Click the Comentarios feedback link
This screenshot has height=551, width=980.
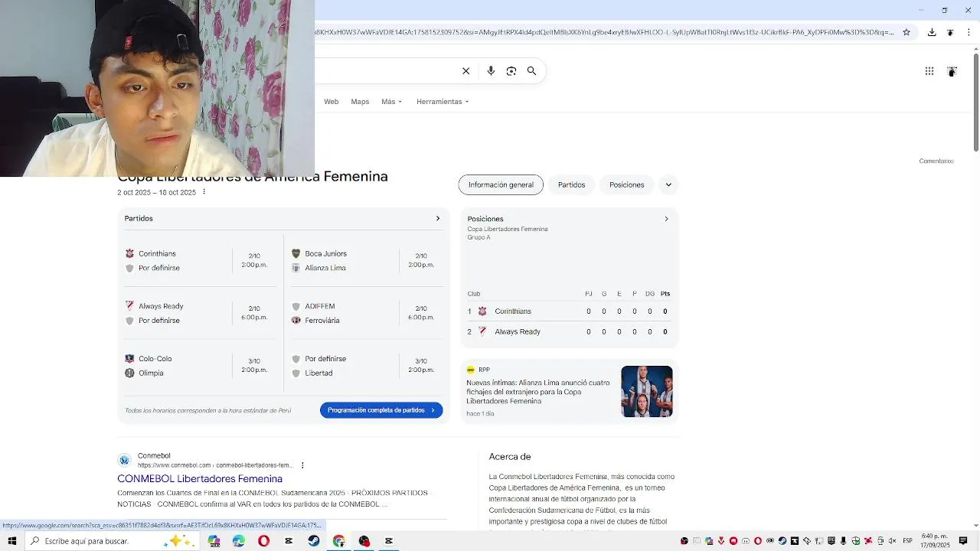(x=936, y=161)
